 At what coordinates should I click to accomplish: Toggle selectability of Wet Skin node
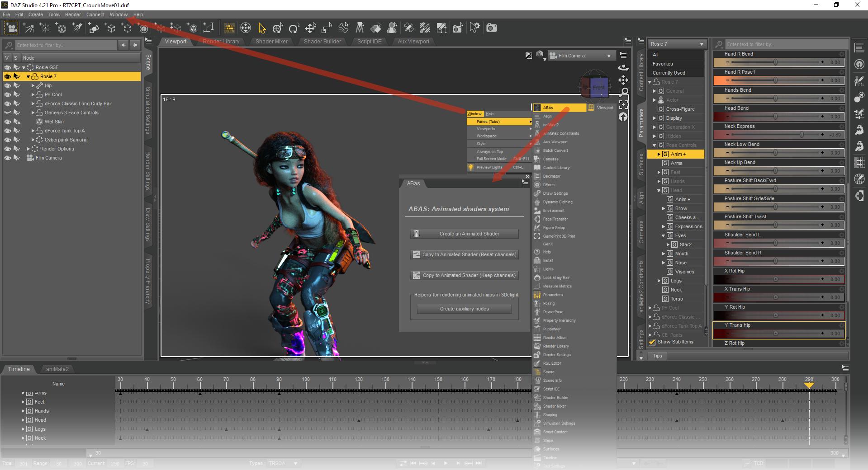click(17, 122)
